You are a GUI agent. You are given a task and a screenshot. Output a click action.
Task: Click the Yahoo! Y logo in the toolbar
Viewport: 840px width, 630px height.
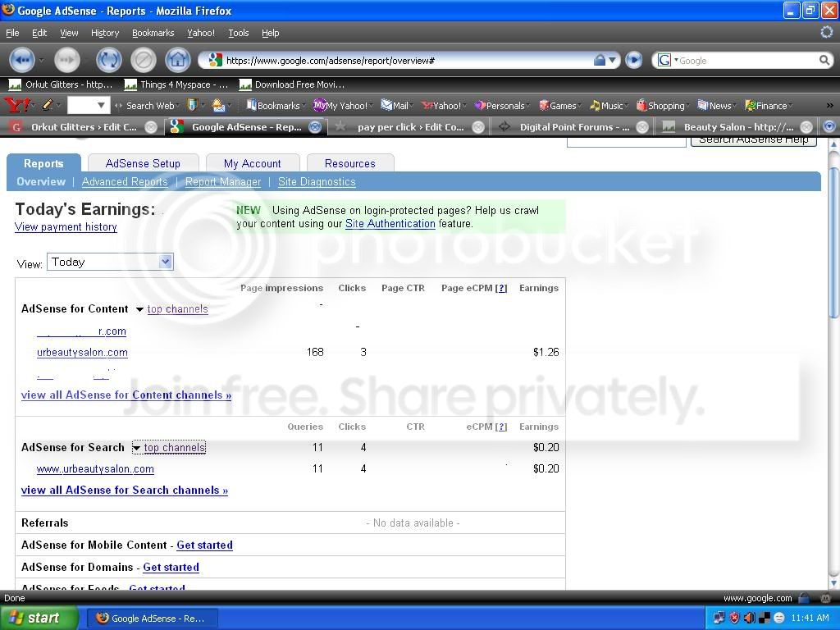tap(16, 105)
